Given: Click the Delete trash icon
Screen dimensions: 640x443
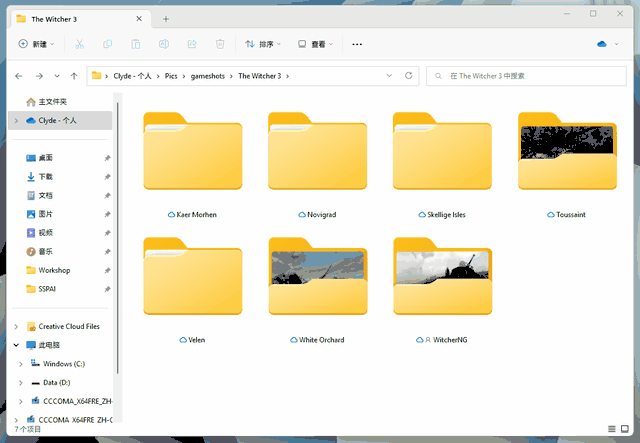Looking at the screenshot, I should [x=220, y=44].
